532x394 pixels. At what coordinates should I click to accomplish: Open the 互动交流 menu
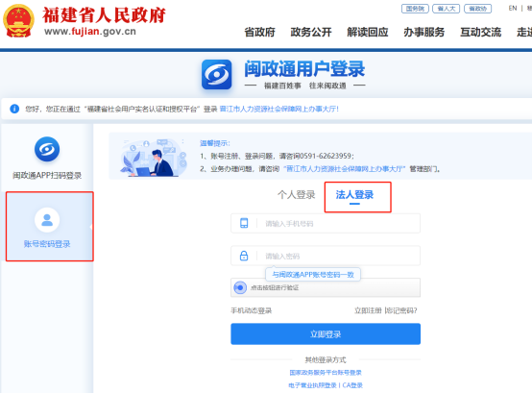pyautogui.click(x=480, y=33)
